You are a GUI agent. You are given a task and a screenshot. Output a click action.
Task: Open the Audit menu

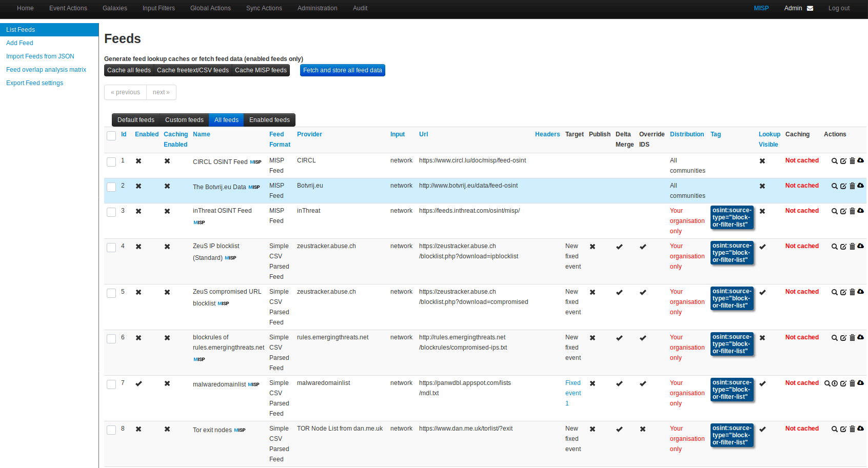[x=360, y=8]
